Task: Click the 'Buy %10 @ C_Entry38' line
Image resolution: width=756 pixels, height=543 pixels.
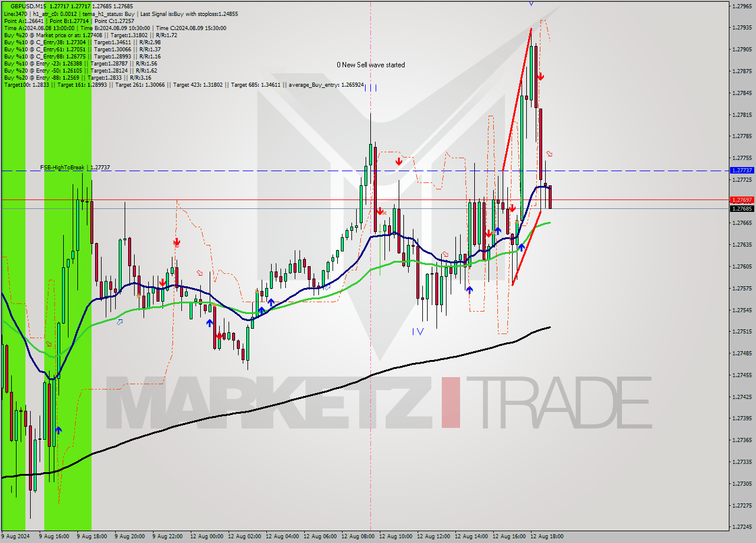Action: [x=82, y=42]
